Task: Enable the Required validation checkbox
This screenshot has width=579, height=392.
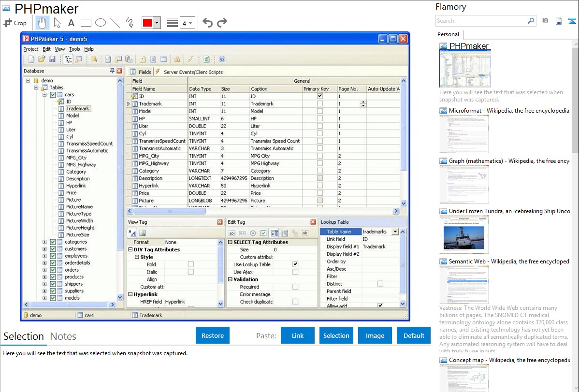Action: click(x=295, y=287)
